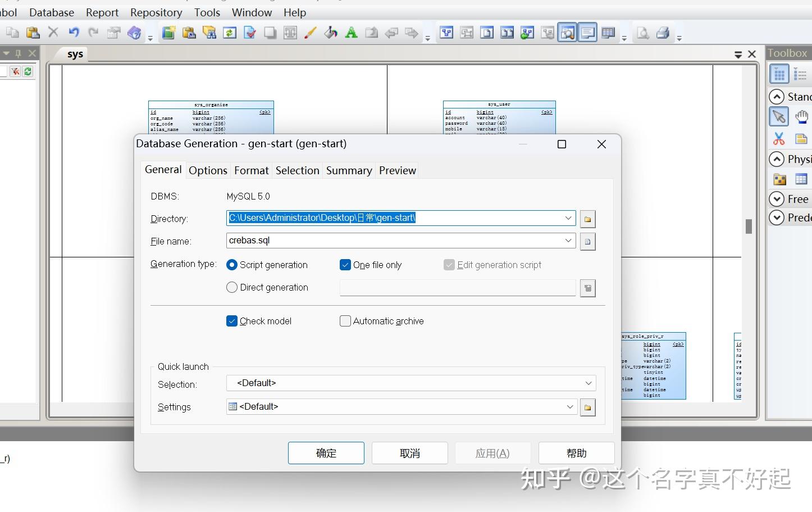Click the first blue diagram-window toolbar icon
812x512 pixels.
[x=446, y=33]
